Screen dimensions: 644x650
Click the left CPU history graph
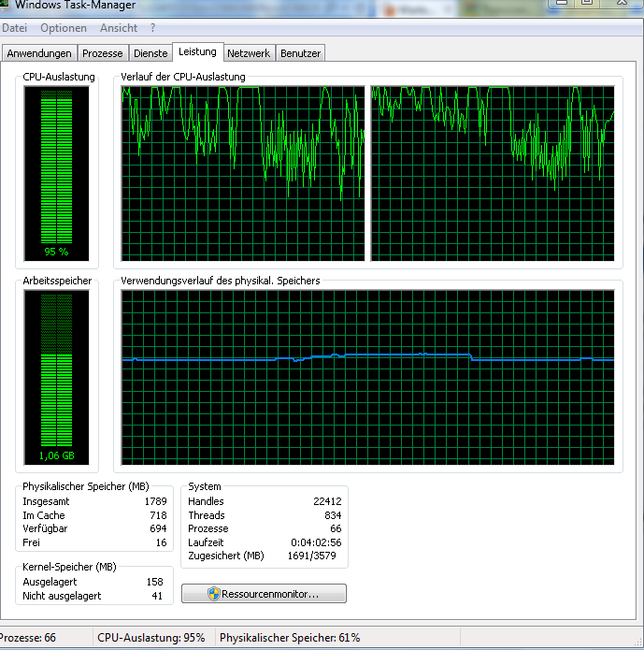[243, 174]
